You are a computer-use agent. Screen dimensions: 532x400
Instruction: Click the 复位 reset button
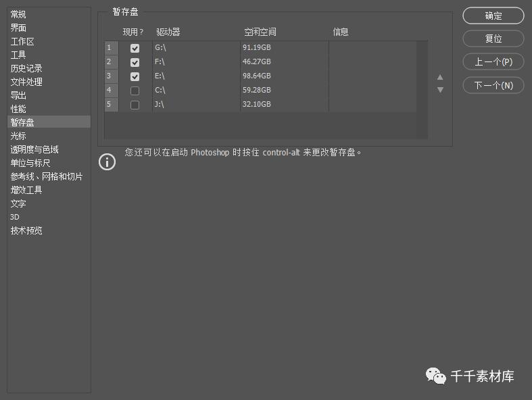[x=493, y=39]
